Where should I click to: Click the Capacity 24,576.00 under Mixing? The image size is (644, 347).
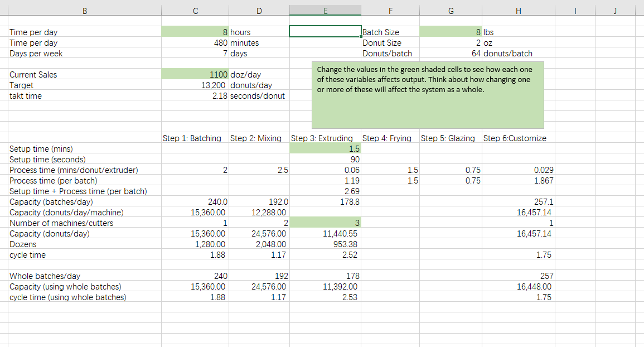pyautogui.click(x=259, y=233)
